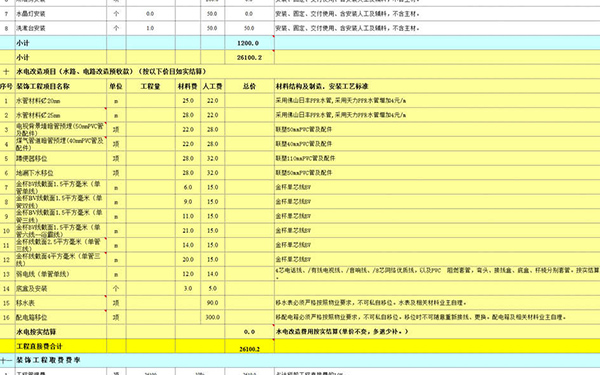Screen dimensions: 600x375
Task: Select material cost 21.0 in row 10
Action: point(188,231)
